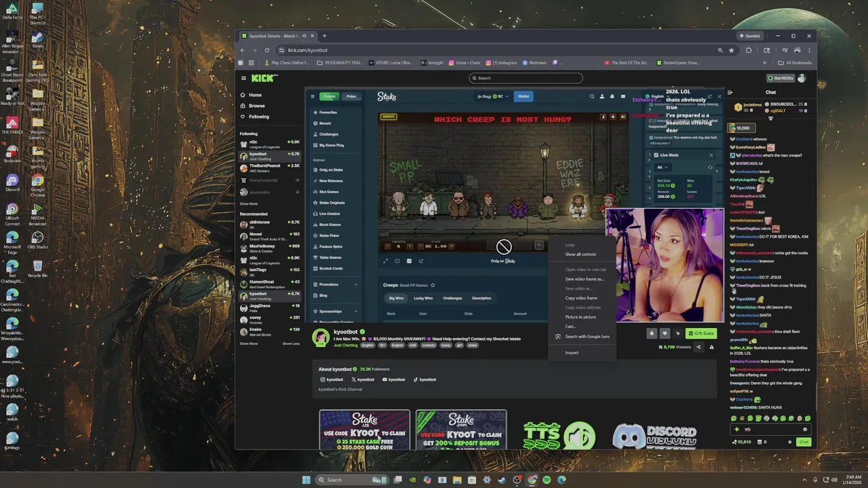Focus the Kick search field
Image resolution: width=868 pixels, height=488 pixels.
click(x=526, y=78)
